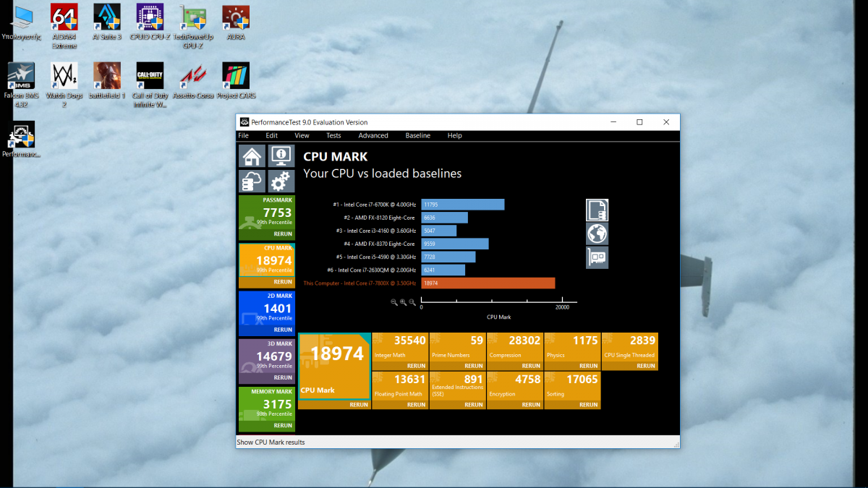
Task: Click the AMD FX-8120 baseline label
Action: pos(379,218)
